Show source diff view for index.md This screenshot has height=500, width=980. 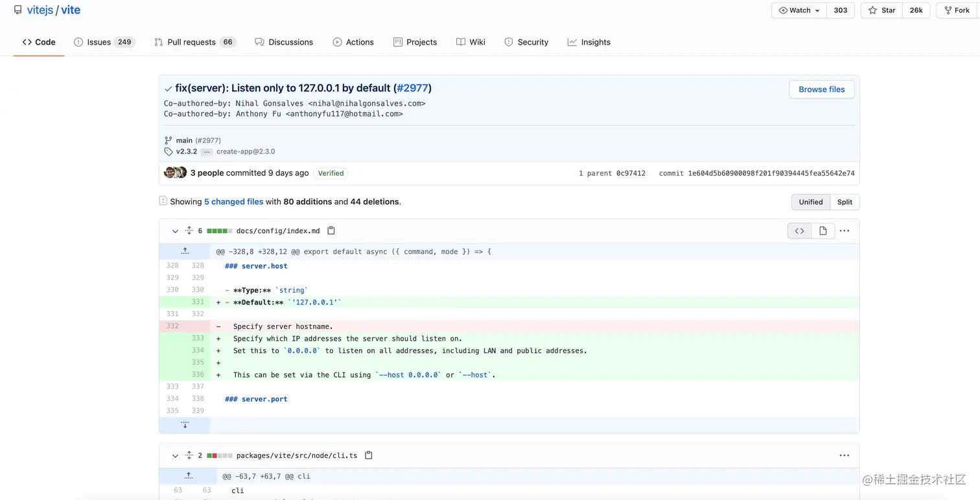799,231
